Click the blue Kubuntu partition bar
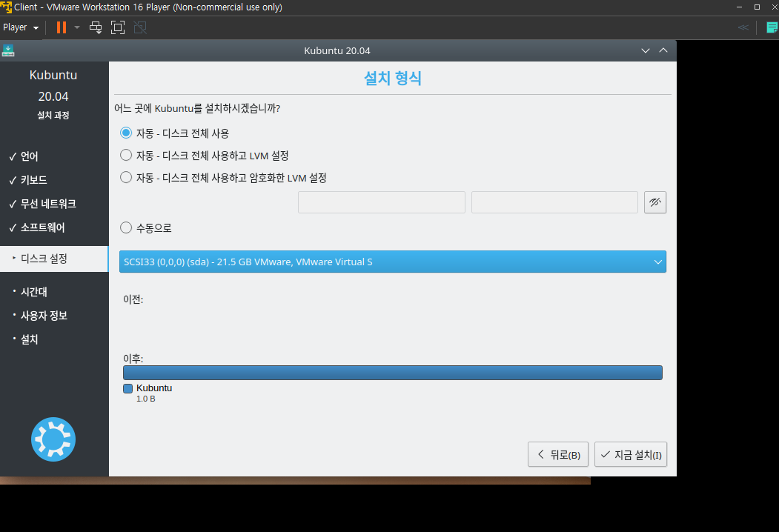 [393, 373]
